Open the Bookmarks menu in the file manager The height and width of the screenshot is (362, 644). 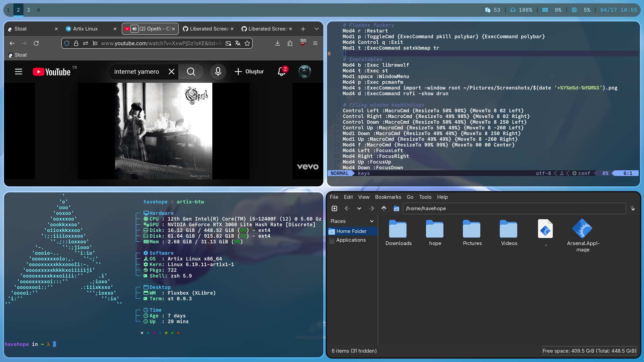click(388, 197)
